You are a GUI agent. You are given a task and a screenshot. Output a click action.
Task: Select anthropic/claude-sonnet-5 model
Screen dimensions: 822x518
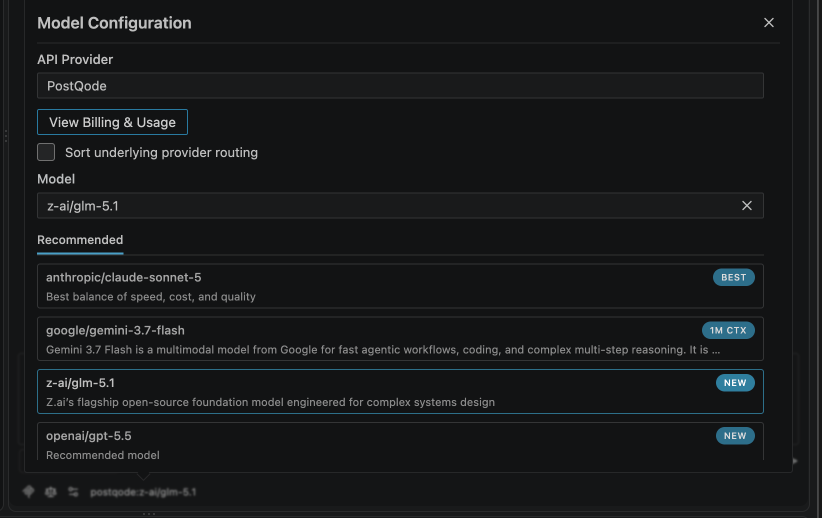pyautogui.click(x=400, y=286)
